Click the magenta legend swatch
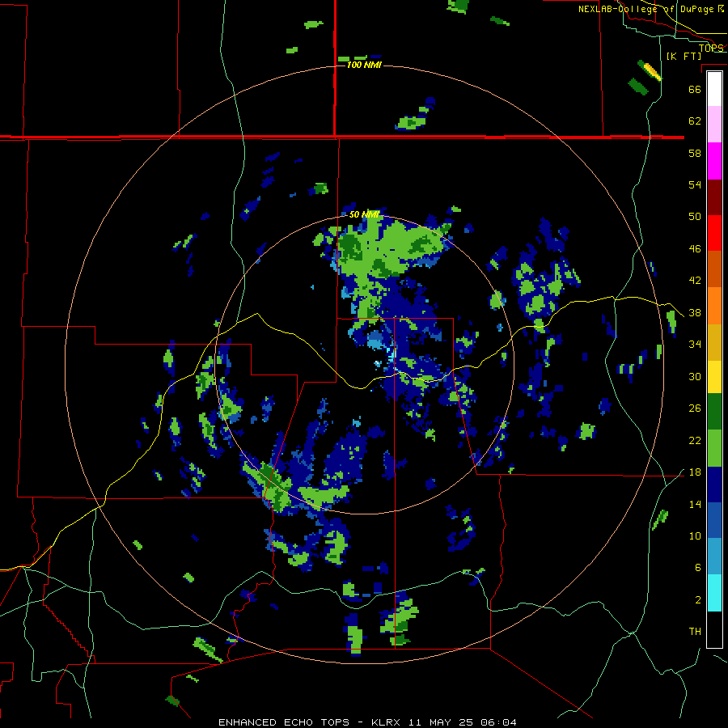728x728 pixels. (x=714, y=161)
